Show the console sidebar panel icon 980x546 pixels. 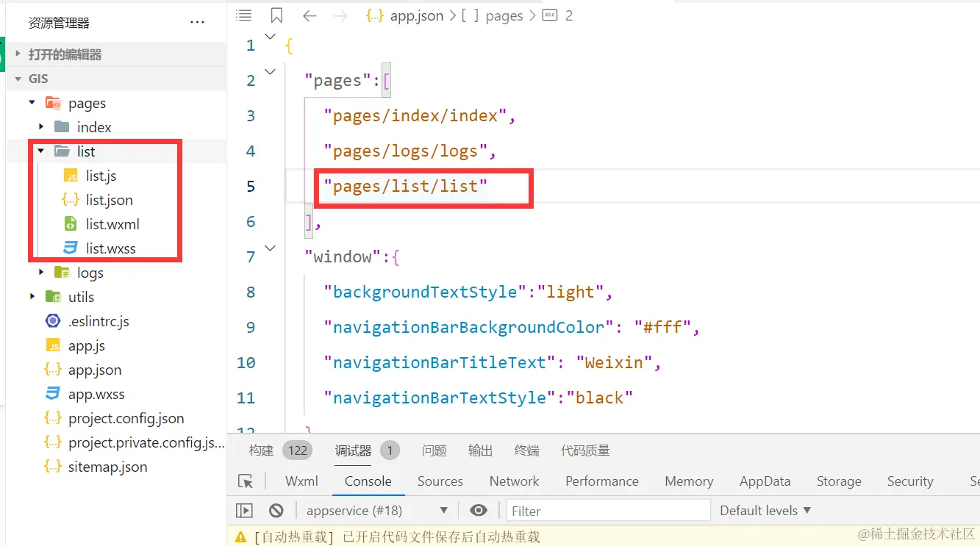244,510
